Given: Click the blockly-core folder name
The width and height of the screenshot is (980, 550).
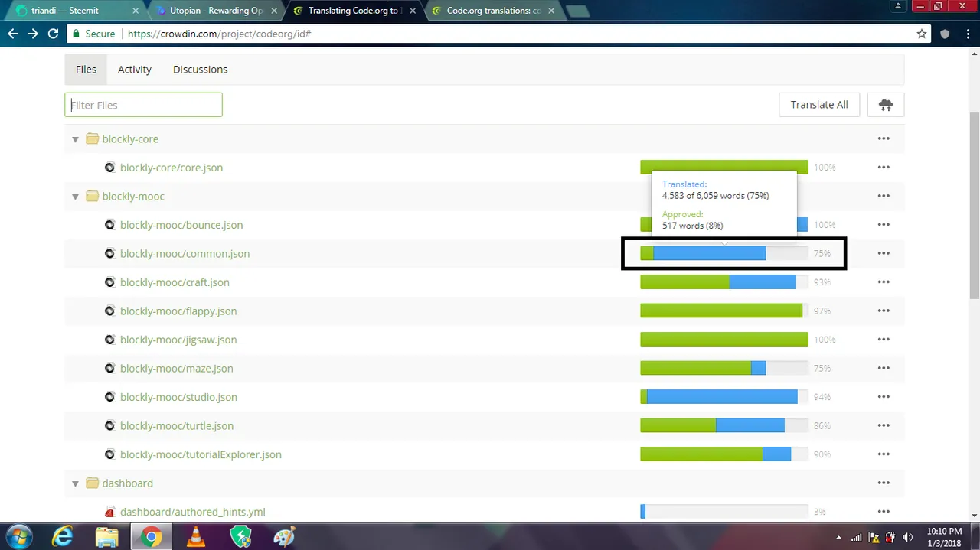Looking at the screenshot, I should tap(130, 139).
